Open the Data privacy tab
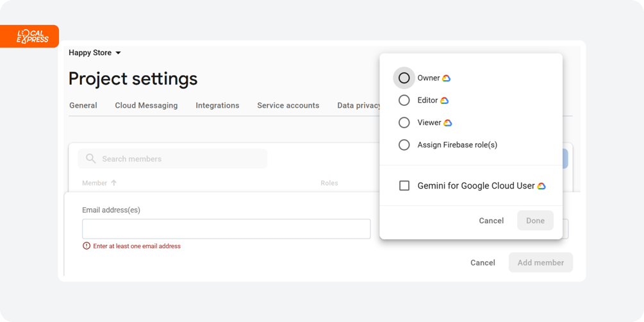 358,106
